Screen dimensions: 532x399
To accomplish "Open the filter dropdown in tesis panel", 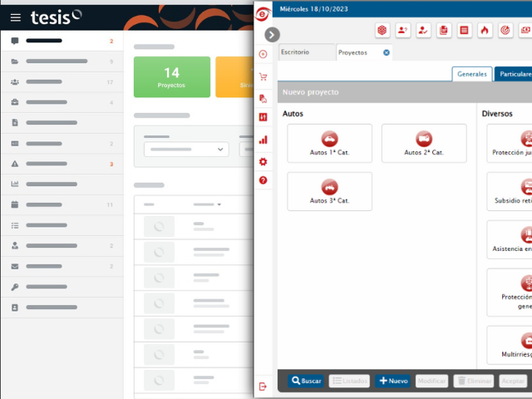I will coord(186,149).
